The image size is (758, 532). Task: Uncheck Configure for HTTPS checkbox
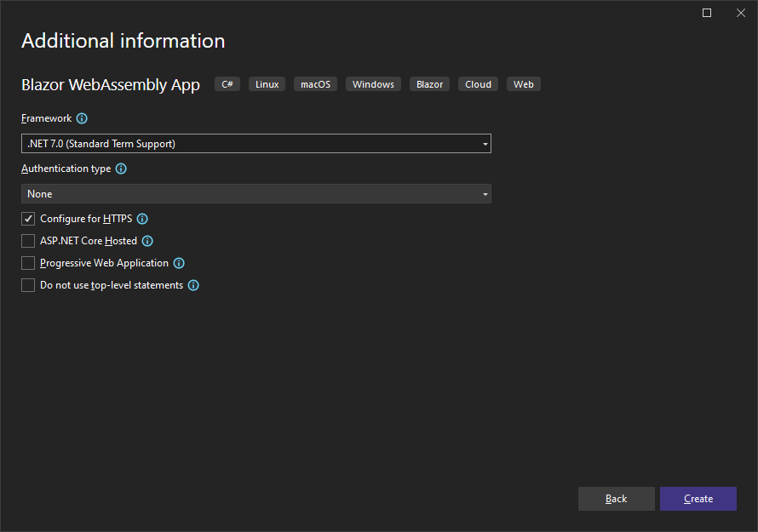pyautogui.click(x=28, y=219)
